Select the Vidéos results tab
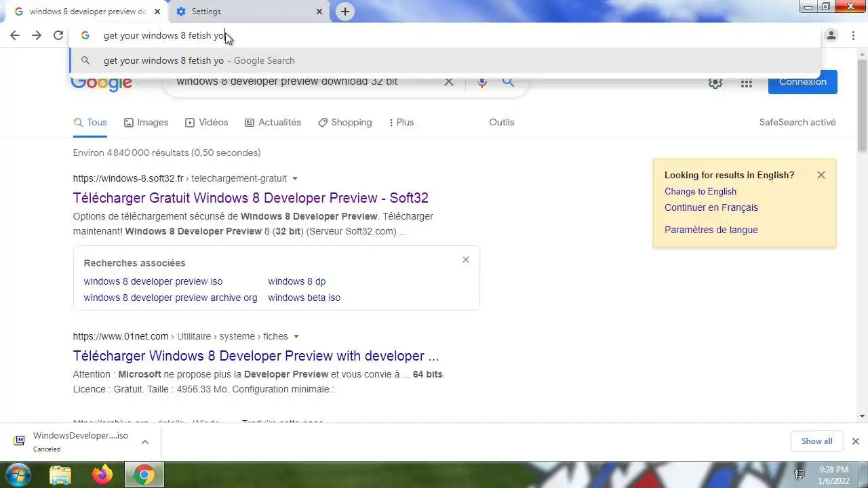The image size is (868, 488). [x=206, y=122]
